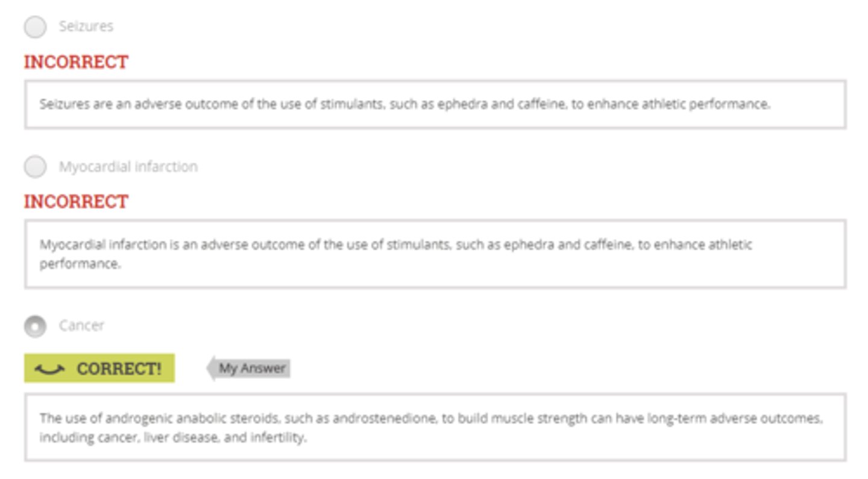
Task: Click the INCORRECT label under Myocardial infarction
Action: tap(76, 201)
